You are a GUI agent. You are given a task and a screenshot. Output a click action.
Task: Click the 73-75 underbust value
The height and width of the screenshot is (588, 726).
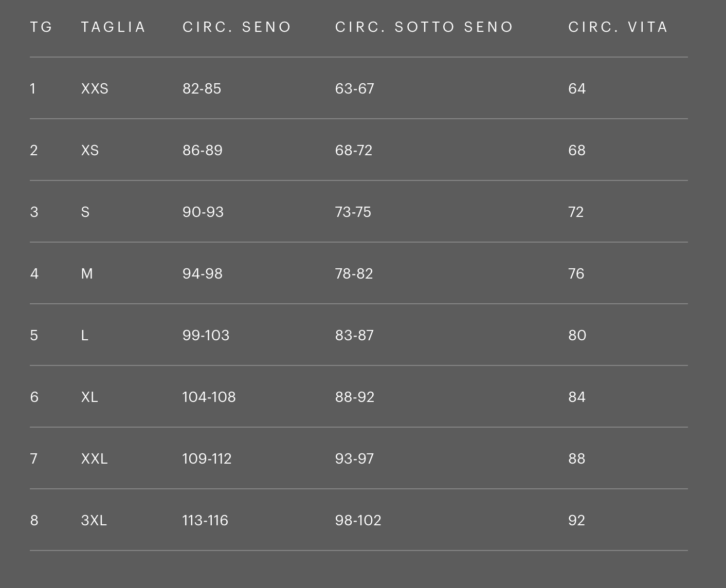point(353,212)
